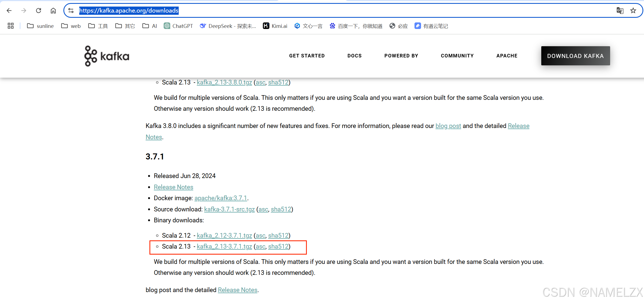Download kafka_2.13-3.7.1.tgz binary
Image resolution: width=644 pixels, height=303 pixels.
click(224, 247)
